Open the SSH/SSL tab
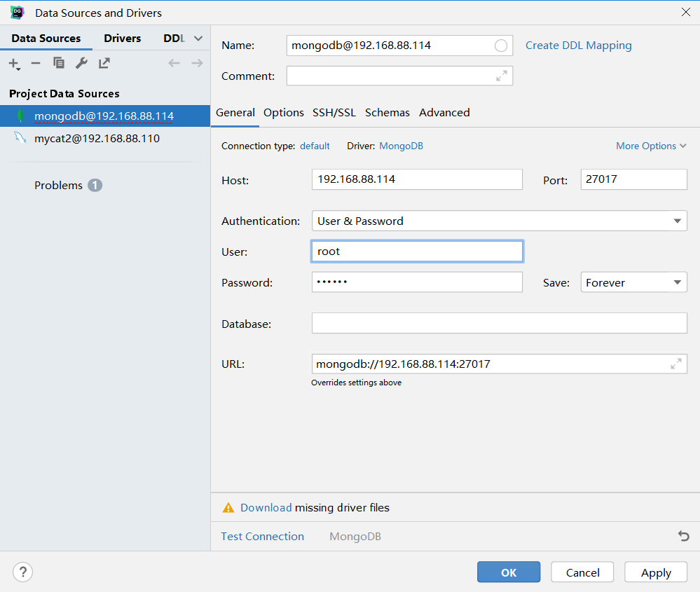This screenshot has height=592, width=700. (x=334, y=113)
